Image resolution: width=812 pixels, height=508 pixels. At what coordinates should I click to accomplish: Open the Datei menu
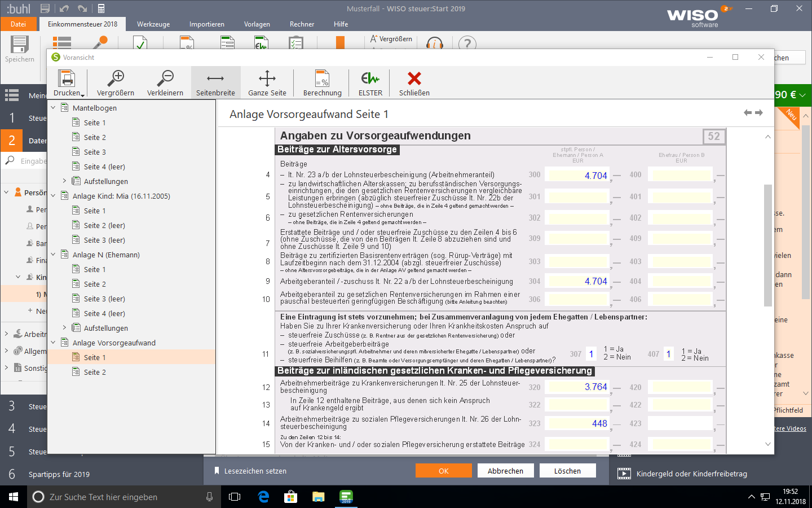pos(18,24)
